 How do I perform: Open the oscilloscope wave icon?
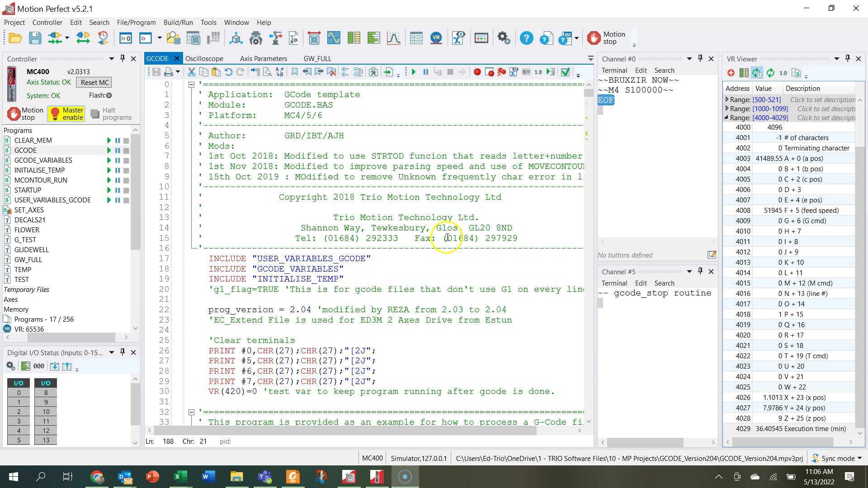pyautogui.click(x=334, y=38)
